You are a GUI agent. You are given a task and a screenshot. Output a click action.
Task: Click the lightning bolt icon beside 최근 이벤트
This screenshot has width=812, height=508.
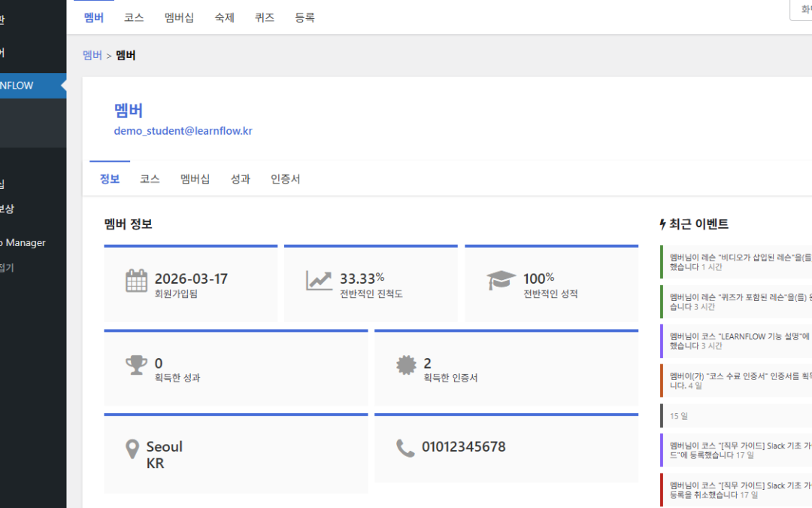662,224
